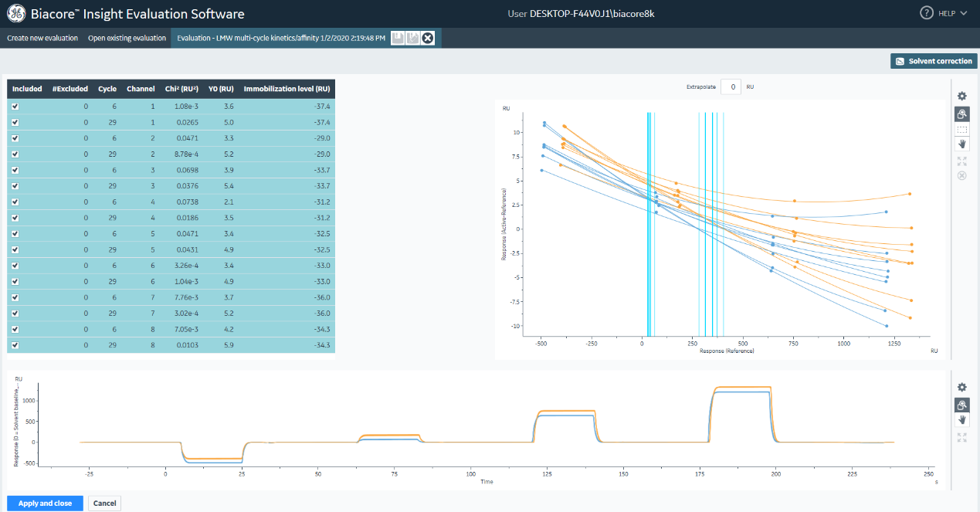
Task: Uncheck Included for cycle 6 channel 1
Action: point(15,107)
